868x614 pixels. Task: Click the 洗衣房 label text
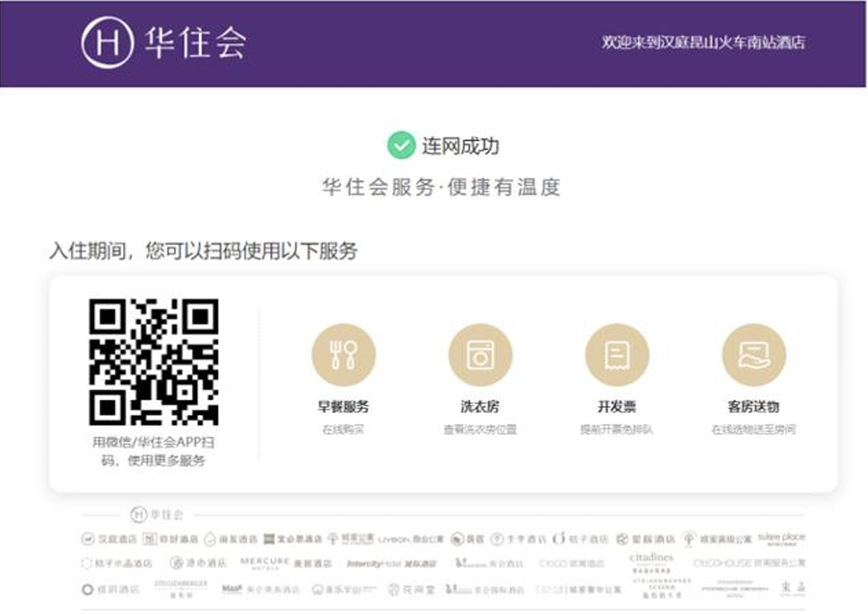[480, 407]
